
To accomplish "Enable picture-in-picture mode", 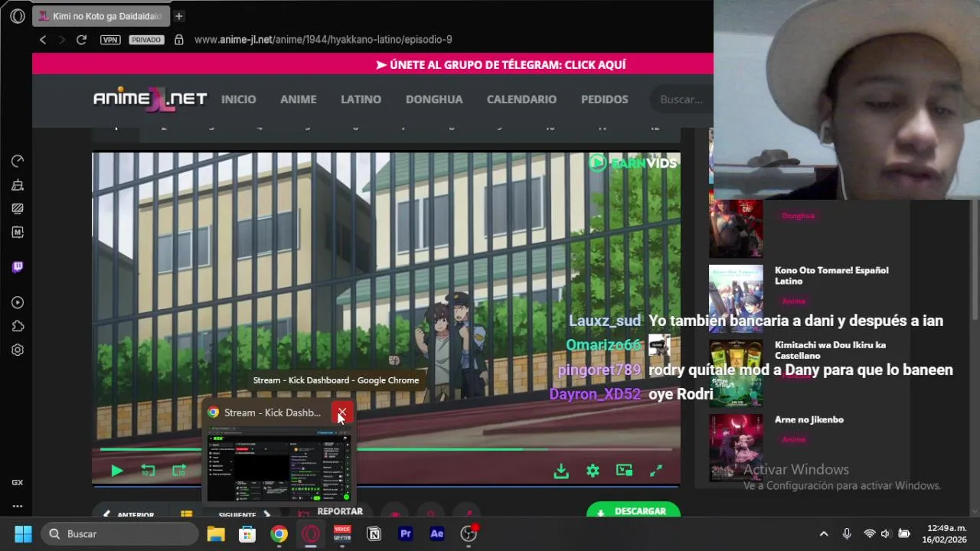I will click(x=624, y=471).
